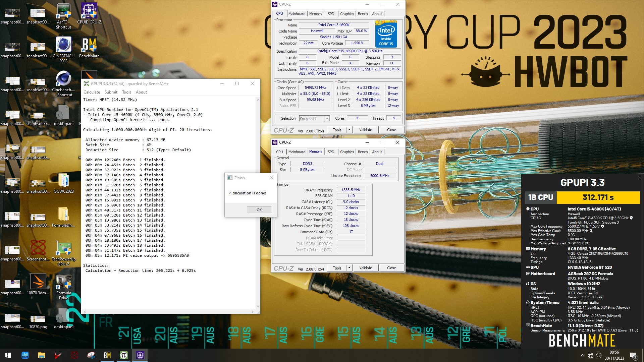
Task: Click Validate in top CPU-Z window
Action: [366, 130]
